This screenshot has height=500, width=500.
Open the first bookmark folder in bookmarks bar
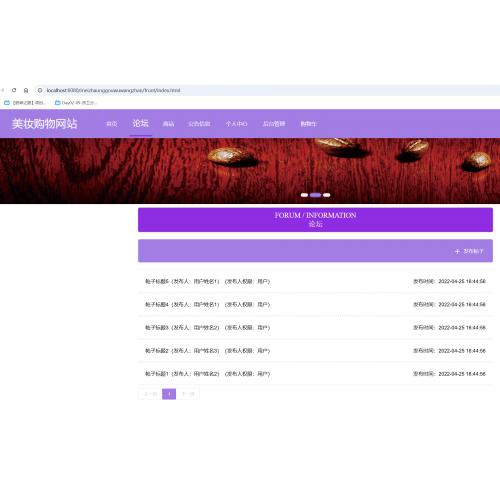[24, 103]
